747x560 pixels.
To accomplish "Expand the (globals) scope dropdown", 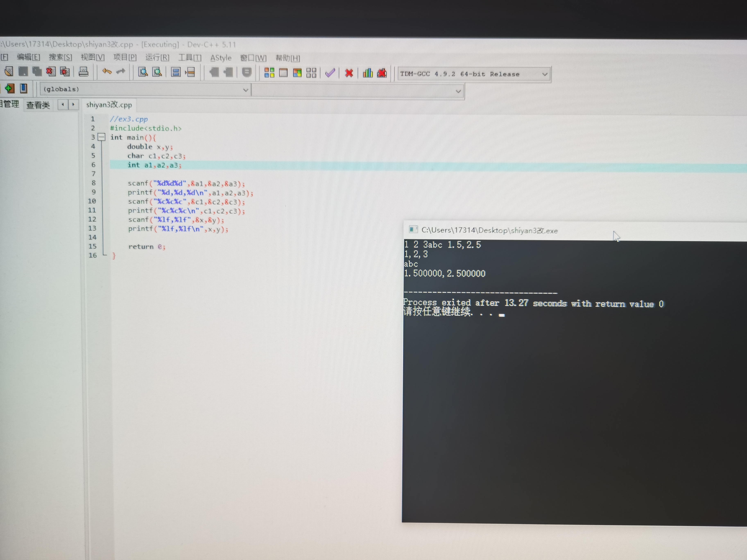I will (246, 90).
